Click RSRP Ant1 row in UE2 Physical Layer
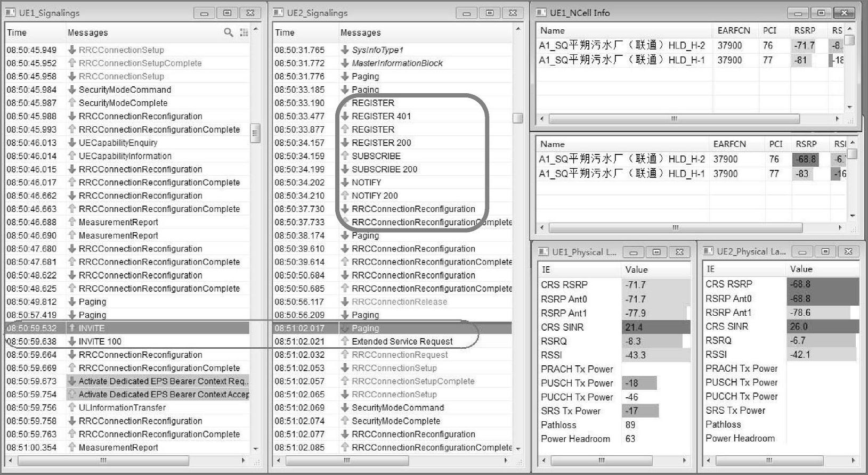Viewport: 868px width, 475px height. (781, 313)
